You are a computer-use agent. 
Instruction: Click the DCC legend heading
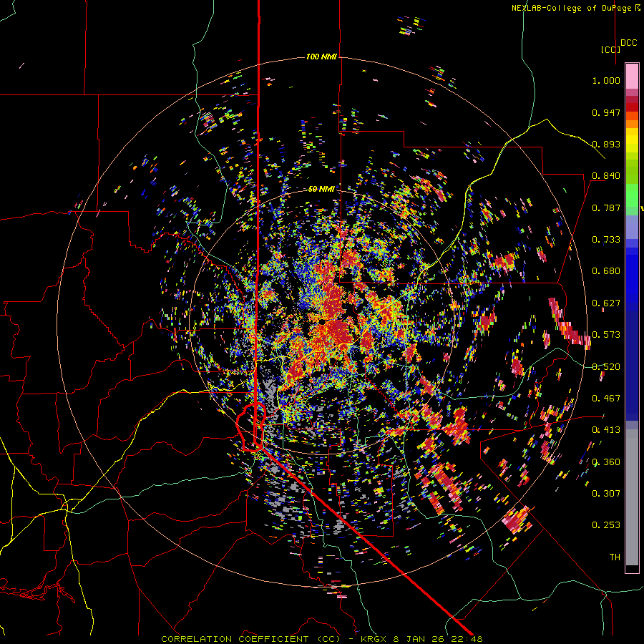(629, 43)
